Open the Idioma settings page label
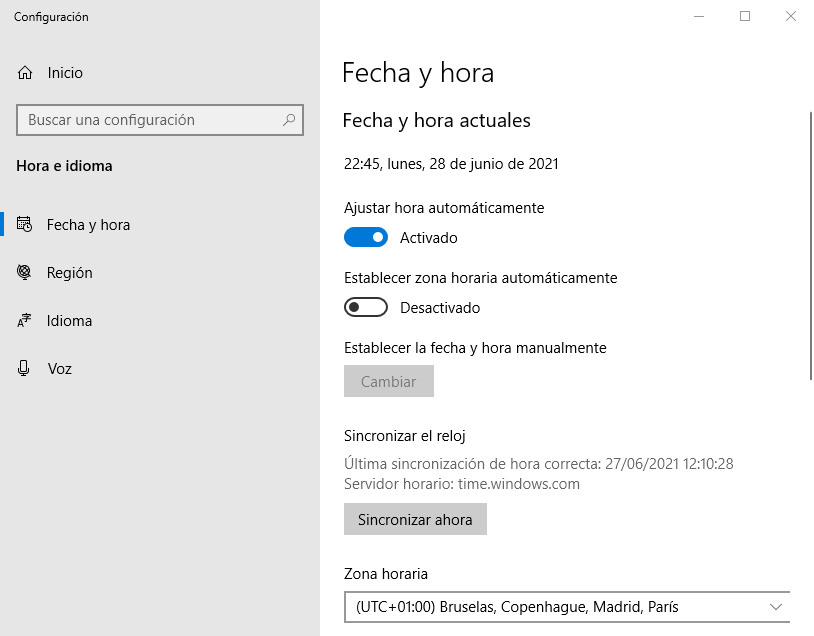The width and height of the screenshot is (814, 636). 70,321
